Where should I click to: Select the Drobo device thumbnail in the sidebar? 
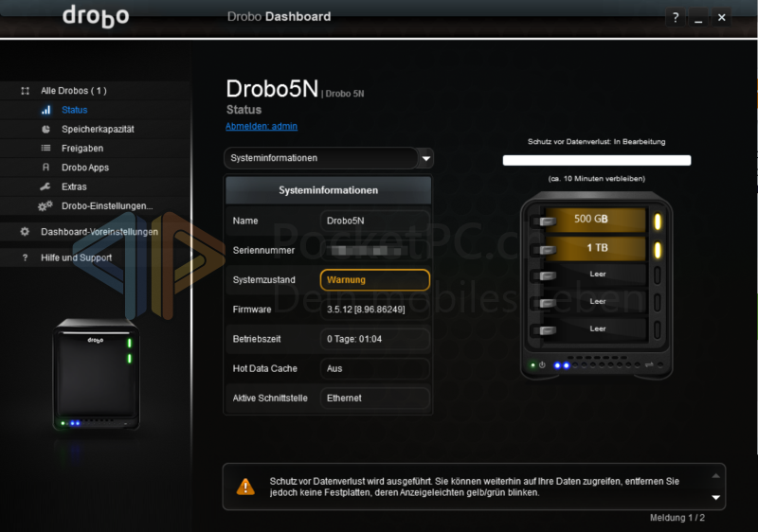97,374
